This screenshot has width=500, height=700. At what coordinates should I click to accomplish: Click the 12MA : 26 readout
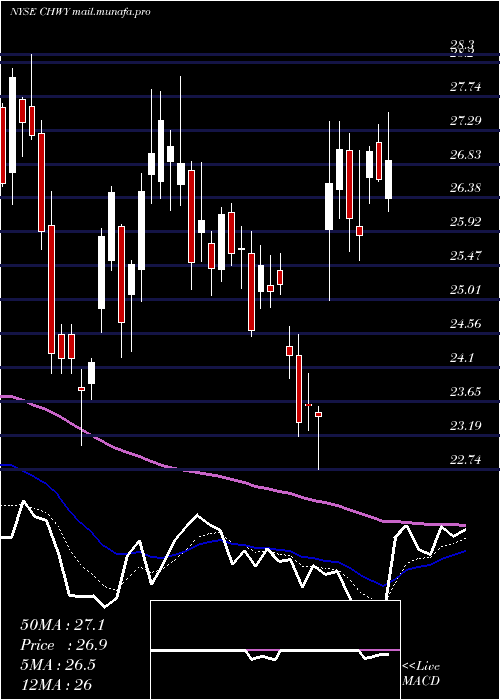(x=56, y=684)
